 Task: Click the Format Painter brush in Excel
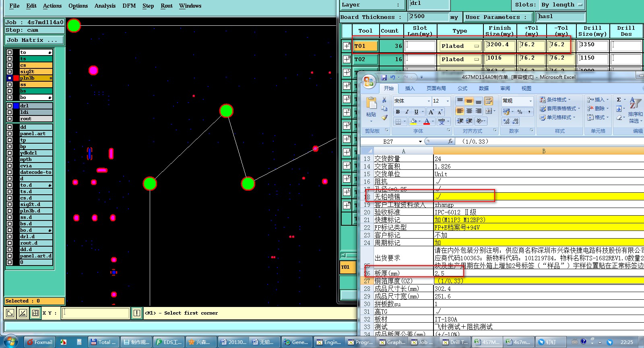click(384, 118)
